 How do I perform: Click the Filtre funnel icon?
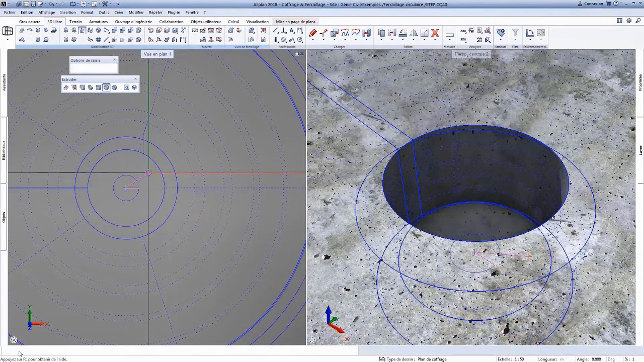[515, 33]
